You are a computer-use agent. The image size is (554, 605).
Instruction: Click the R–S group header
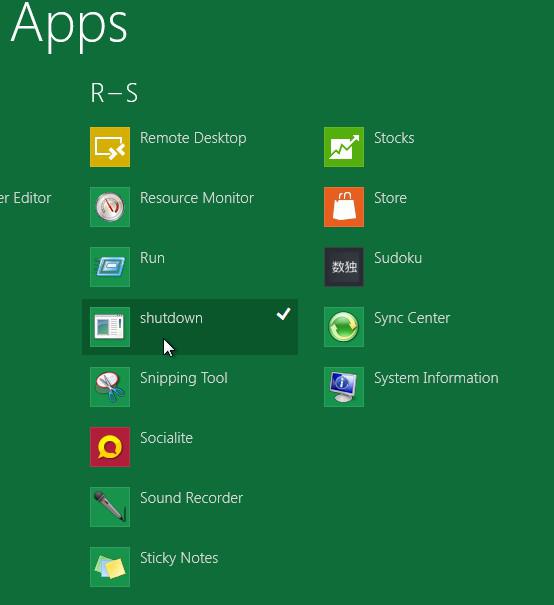114,93
